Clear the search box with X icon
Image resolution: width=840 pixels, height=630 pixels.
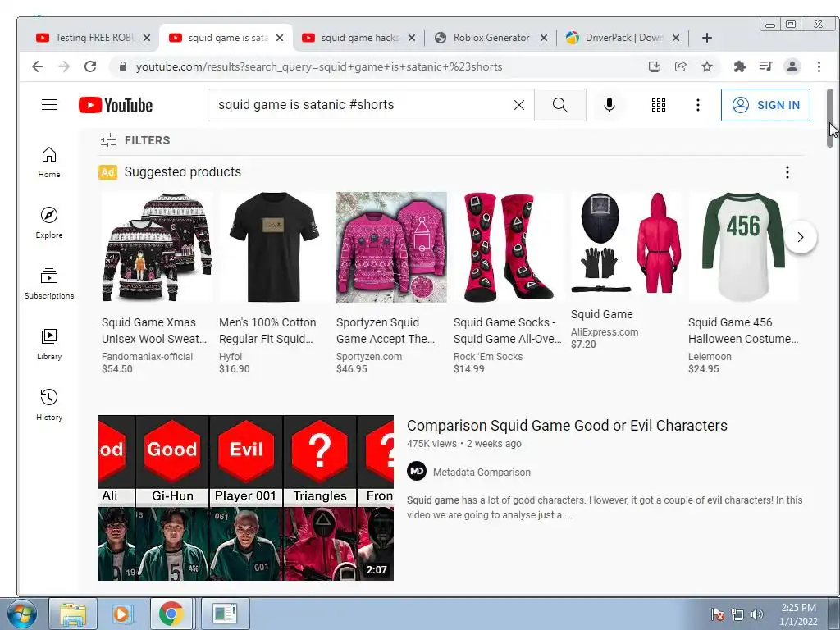(519, 105)
